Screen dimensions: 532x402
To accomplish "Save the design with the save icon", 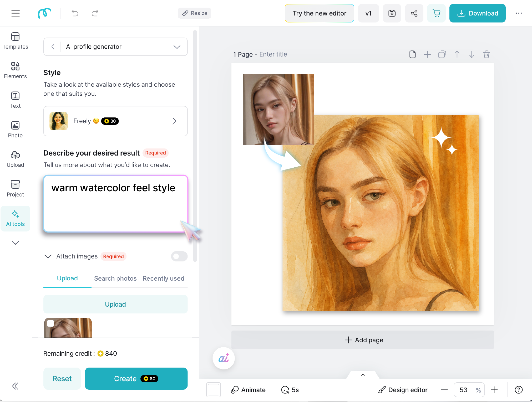I will (392, 13).
